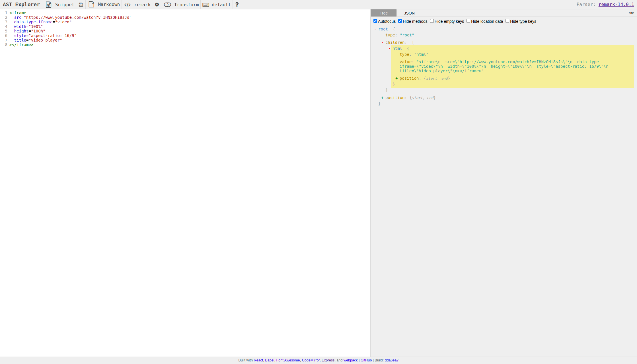Image resolution: width=637 pixels, height=364 pixels.
Task: Click the AST Explorer snippet code icon
Action: click(48, 5)
